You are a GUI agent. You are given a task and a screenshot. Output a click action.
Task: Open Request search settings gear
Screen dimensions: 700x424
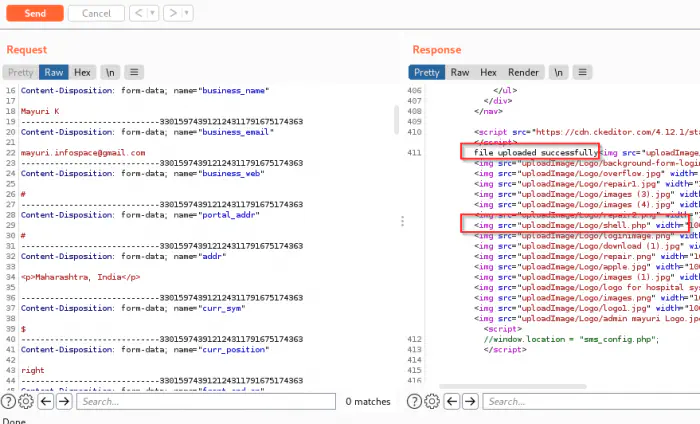pos(26,401)
